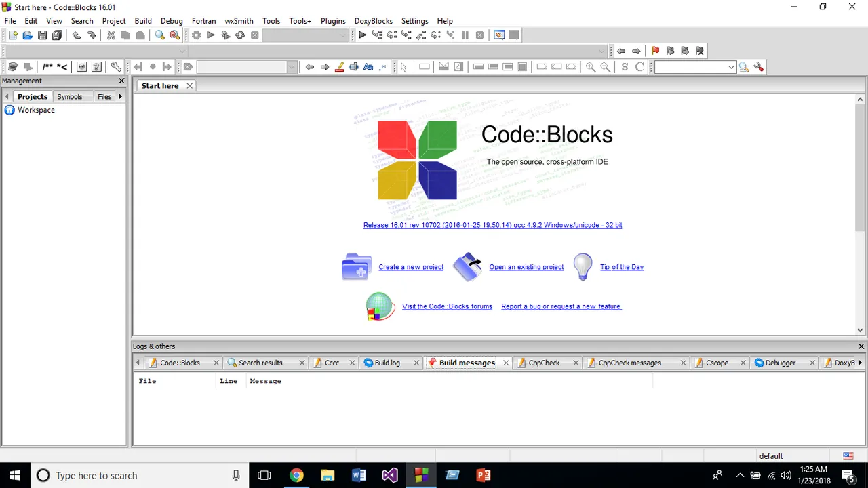
Task: Open DoxyBlocks preferences wrench icon
Action: (x=116, y=67)
